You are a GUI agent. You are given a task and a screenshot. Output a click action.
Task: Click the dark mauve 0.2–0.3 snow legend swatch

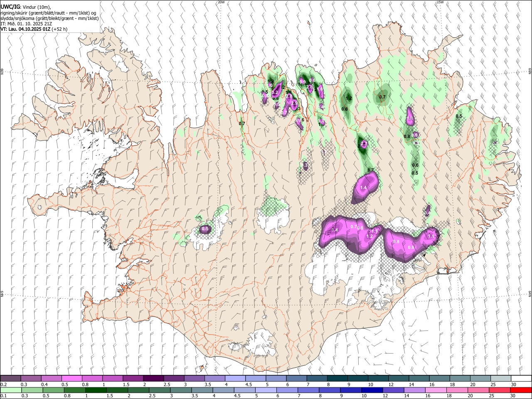pos(11,379)
